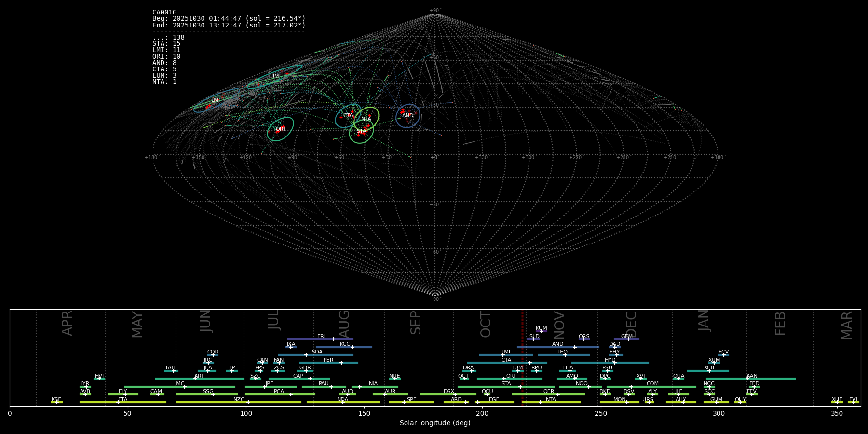This screenshot has width=868, height=434.
Task: Click the red dashed current solar longitude line
Action: click(x=522, y=357)
